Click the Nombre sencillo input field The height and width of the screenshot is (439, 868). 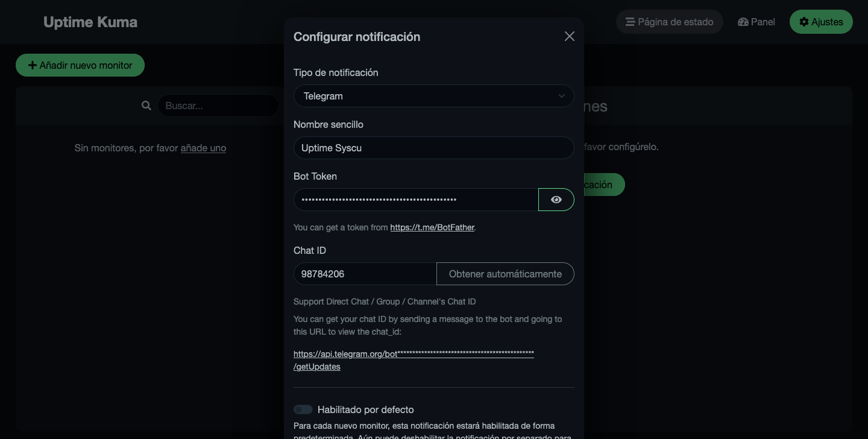pos(434,148)
